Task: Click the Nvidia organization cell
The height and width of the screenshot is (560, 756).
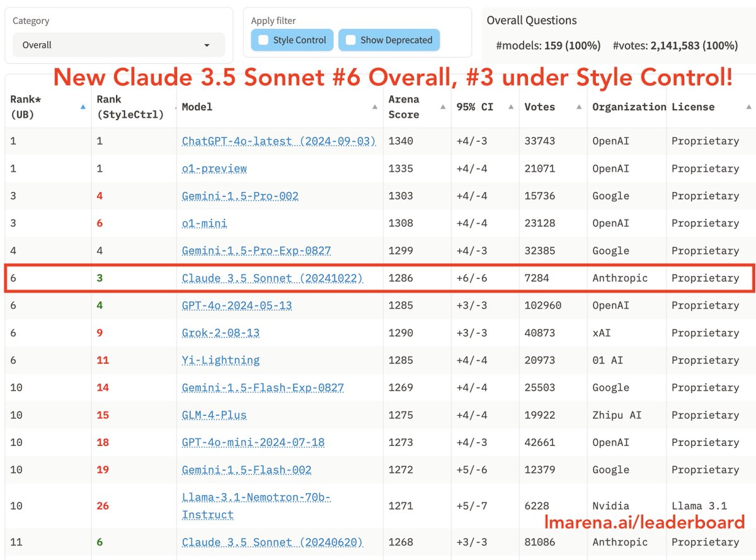Action: [611, 506]
